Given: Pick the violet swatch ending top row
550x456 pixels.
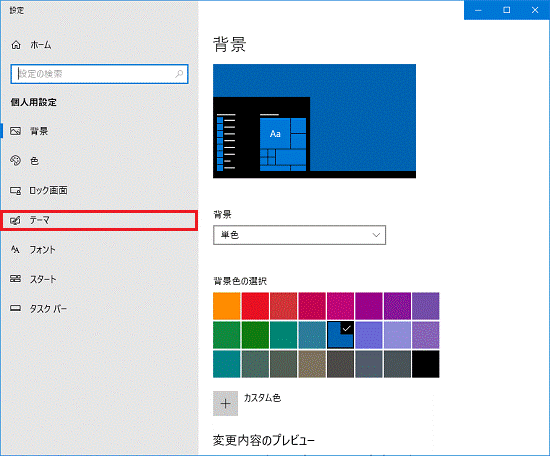Looking at the screenshot, I should pos(425,306).
